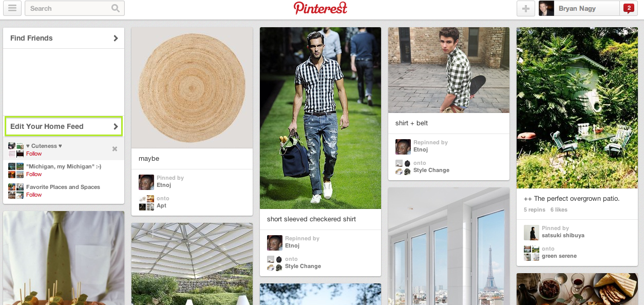Click the search magnifier icon

116,8
